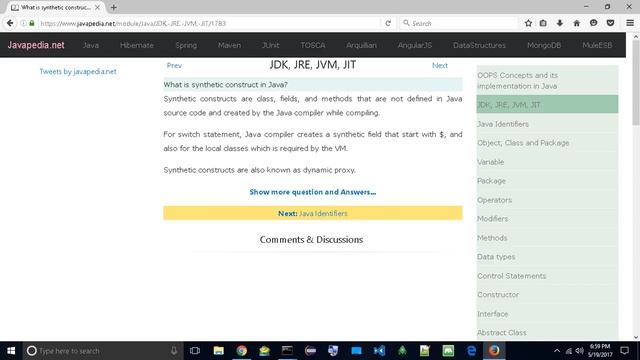Viewport: 640px width, 360px height.
Task: Reload the page with the refresh icon
Action: 388,23
